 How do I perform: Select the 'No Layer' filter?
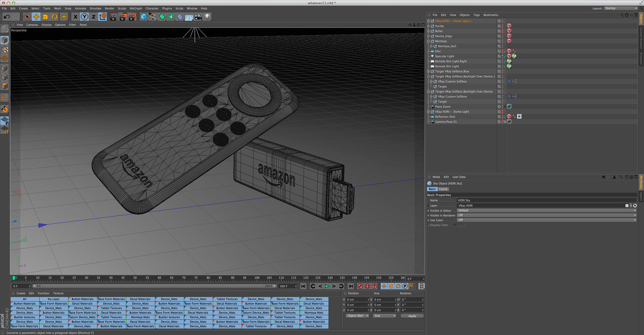click(54, 299)
